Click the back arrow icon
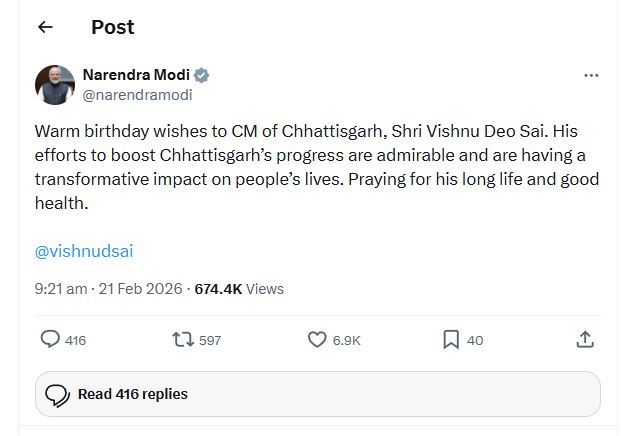 pos(45,28)
